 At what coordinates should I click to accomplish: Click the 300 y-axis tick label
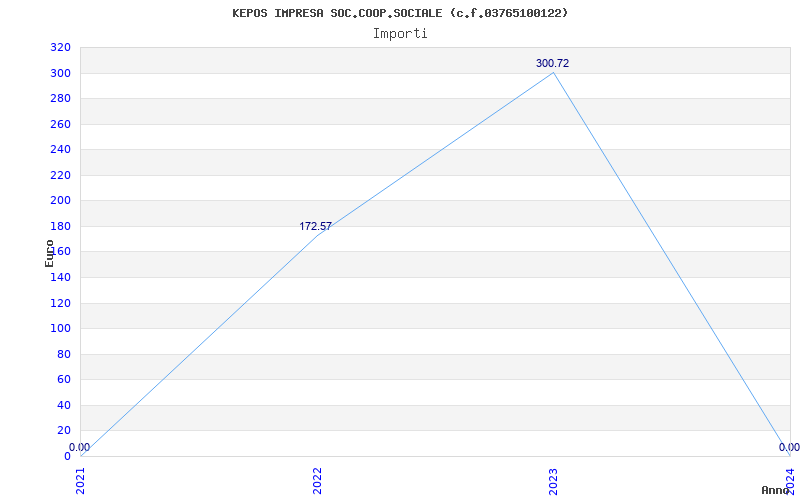coord(60,73)
